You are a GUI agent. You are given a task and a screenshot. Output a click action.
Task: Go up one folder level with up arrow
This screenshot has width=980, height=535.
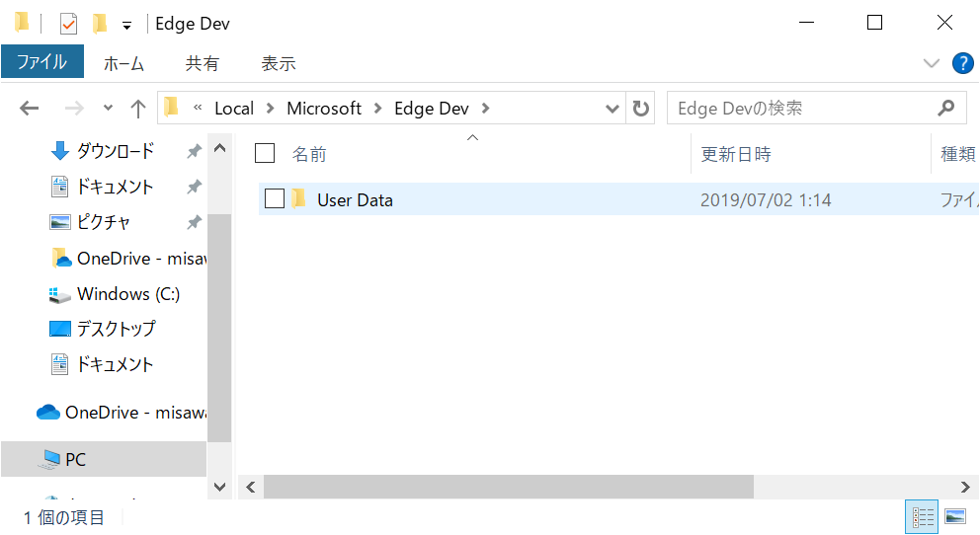[137, 109]
